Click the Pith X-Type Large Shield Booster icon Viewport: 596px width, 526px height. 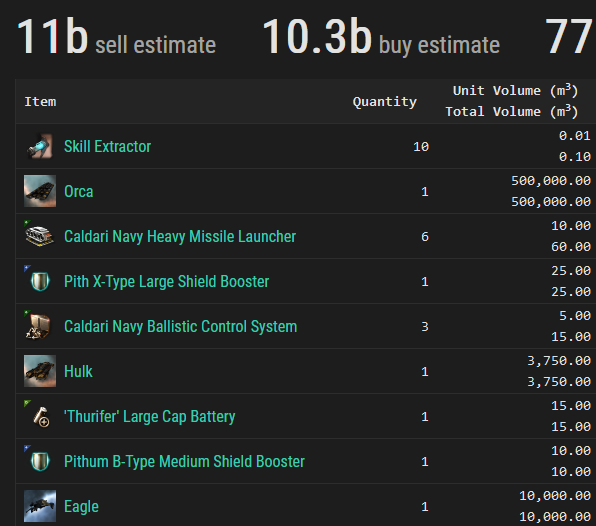[x=40, y=281]
